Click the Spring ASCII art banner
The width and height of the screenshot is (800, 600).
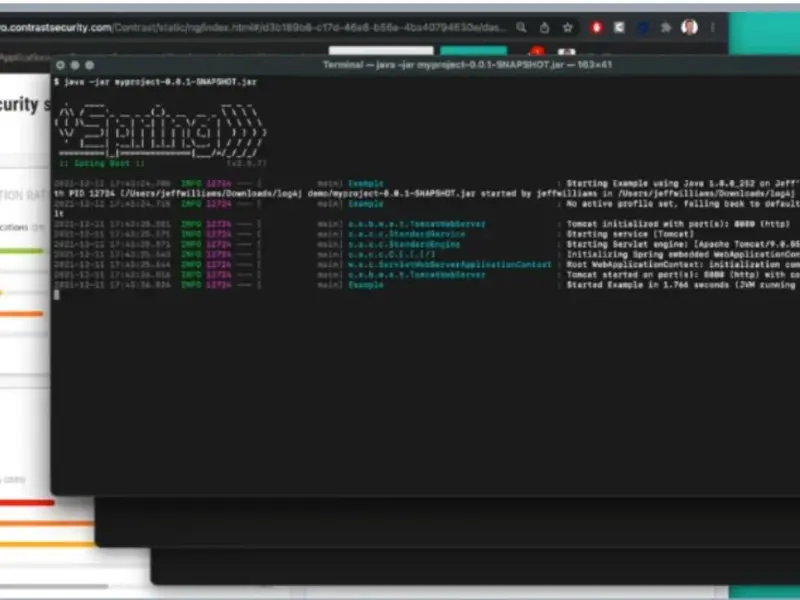click(161, 132)
